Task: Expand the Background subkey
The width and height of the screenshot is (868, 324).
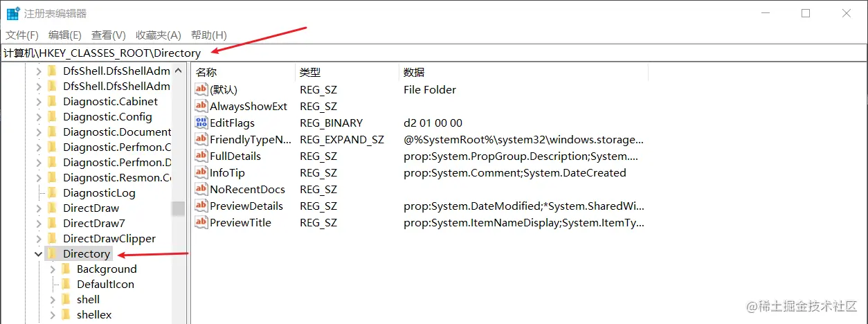Action: point(53,269)
